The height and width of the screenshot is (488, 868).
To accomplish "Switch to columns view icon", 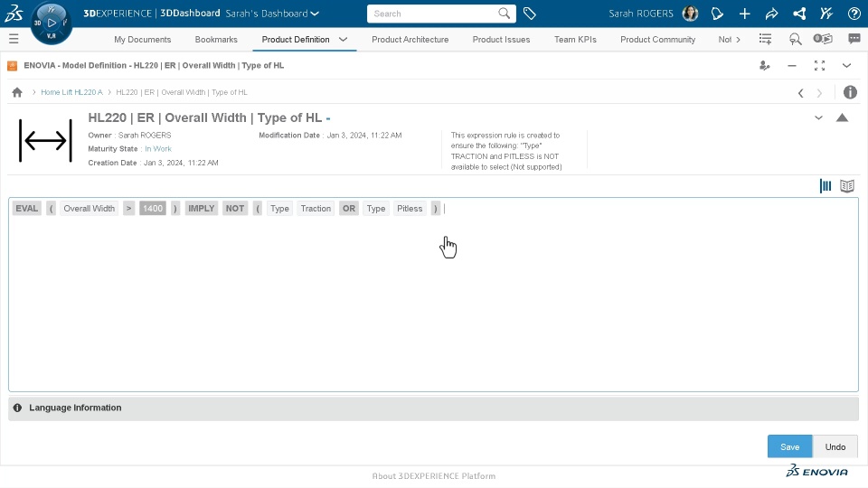I will [826, 186].
